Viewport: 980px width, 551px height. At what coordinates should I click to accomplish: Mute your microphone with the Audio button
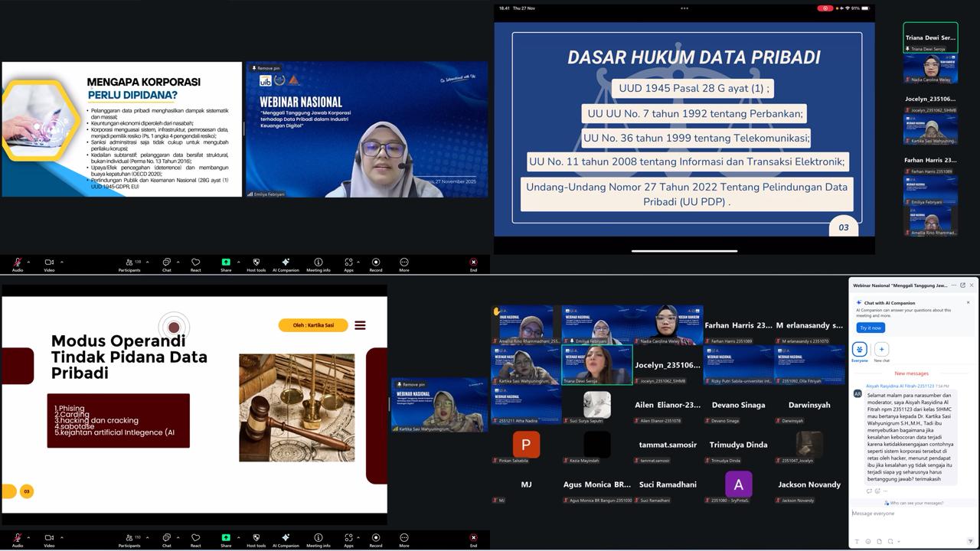point(17,538)
